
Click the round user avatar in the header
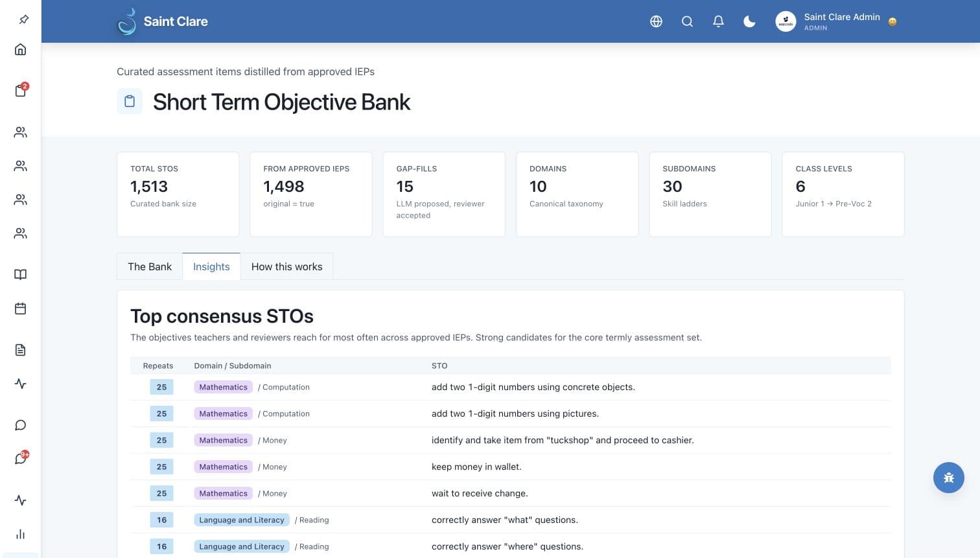click(x=786, y=21)
